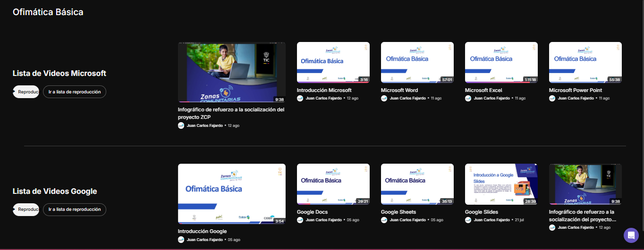644x250 pixels.
Task: Go to the Microsoft playlist via 'Ir a lista de reproducción'
Action: coord(75,92)
